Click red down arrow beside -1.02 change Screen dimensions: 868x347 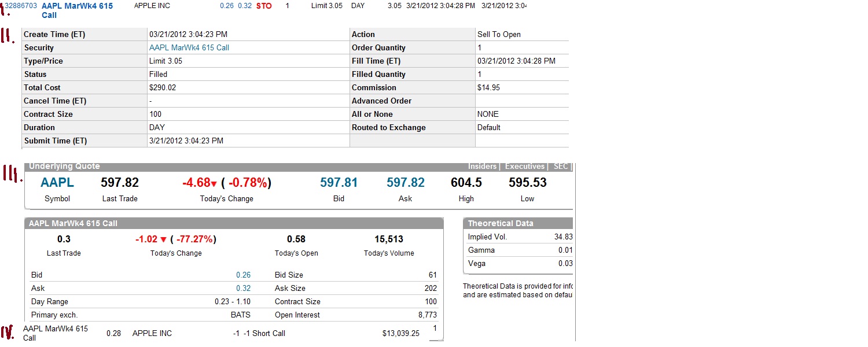164,239
